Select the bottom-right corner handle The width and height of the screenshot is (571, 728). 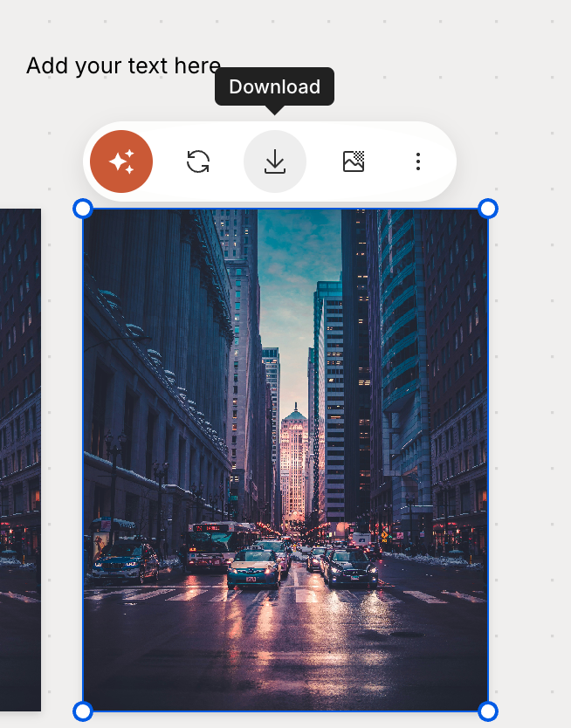pos(488,711)
